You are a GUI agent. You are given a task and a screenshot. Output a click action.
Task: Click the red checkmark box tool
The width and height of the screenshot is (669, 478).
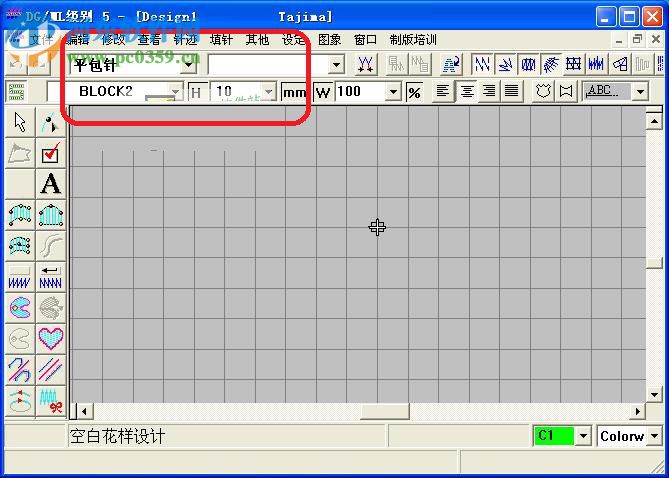[x=51, y=154]
